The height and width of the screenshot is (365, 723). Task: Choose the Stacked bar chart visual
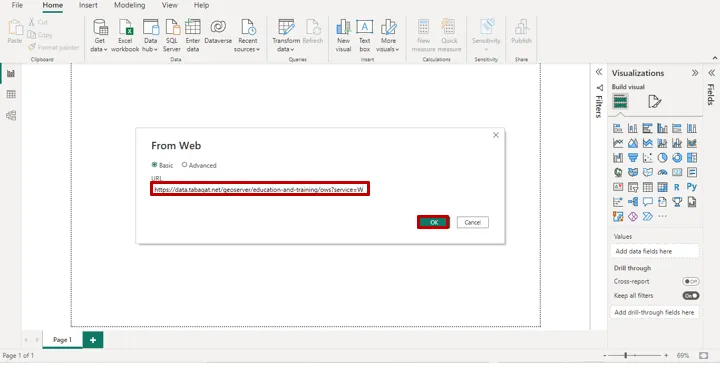[x=618, y=129]
